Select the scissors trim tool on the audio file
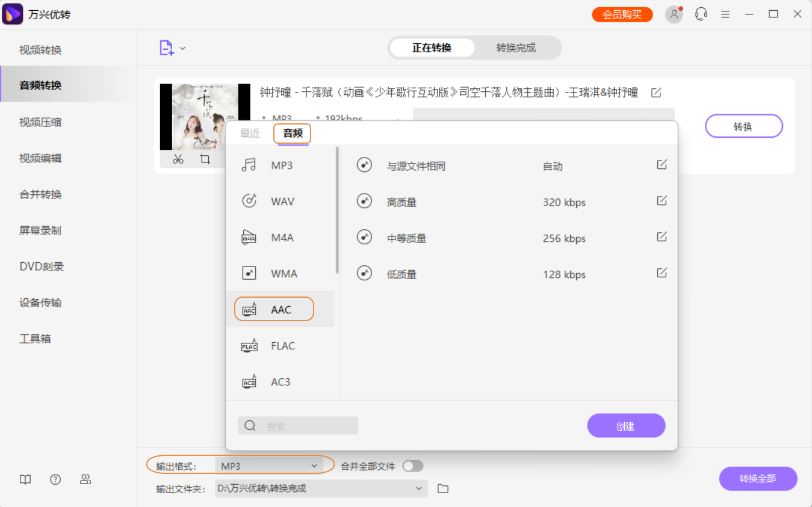 [178, 159]
